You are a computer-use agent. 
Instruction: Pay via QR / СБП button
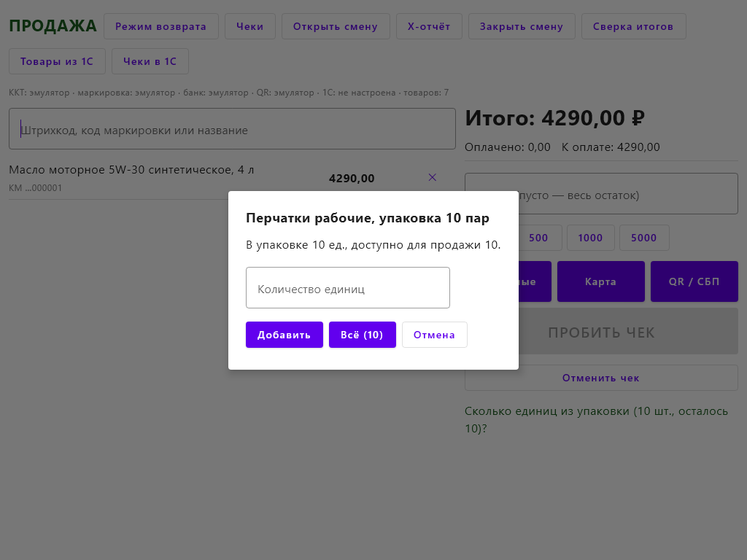pyautogui.click(x=694, y=281)
